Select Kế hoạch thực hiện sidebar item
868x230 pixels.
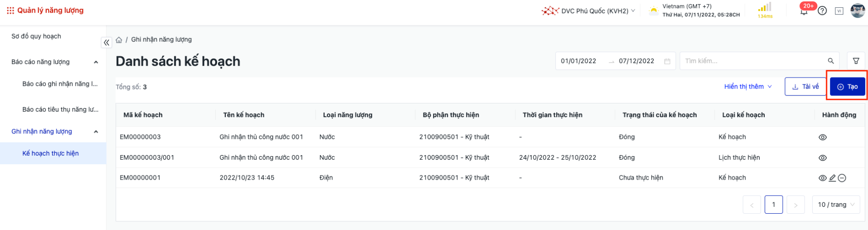tap(50, 153)
